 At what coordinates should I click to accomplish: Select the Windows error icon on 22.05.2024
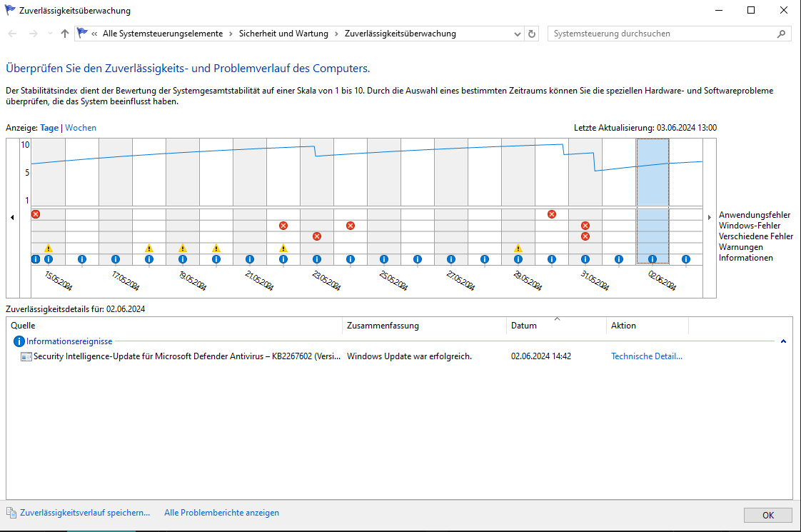coord(283,226)
